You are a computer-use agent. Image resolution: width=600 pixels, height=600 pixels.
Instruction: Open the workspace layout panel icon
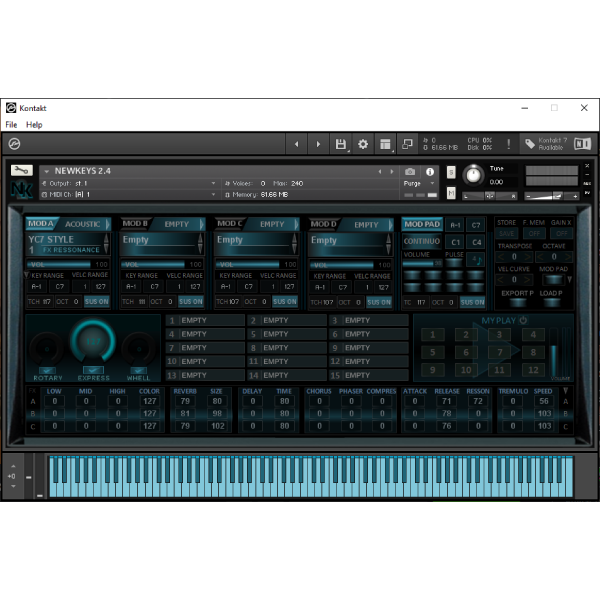(x=385, y=144)
